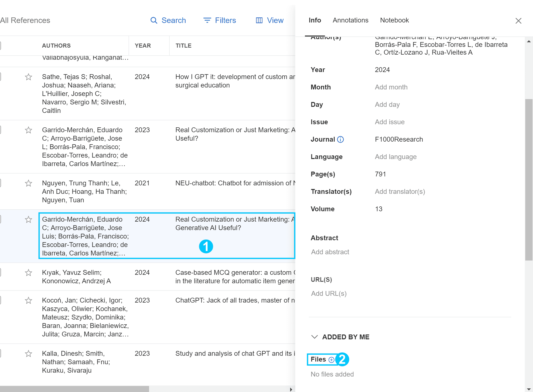Image resolution: width=533 pixels, height=392 pixels.
Task: Open ChatGPT: Jack of all trades title
Action: [x=235, y=300]
